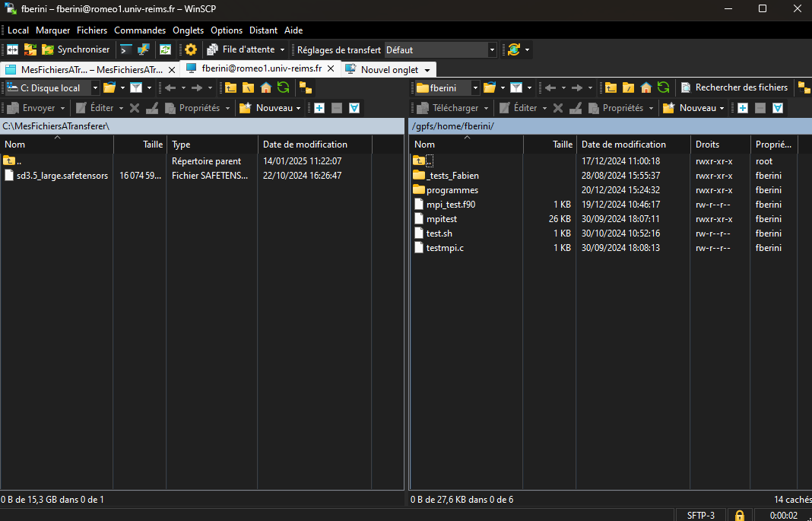Refresh the local panel with green arrows icon
Viewport: 812px width, 521px height.
click(x=284, y=88)
